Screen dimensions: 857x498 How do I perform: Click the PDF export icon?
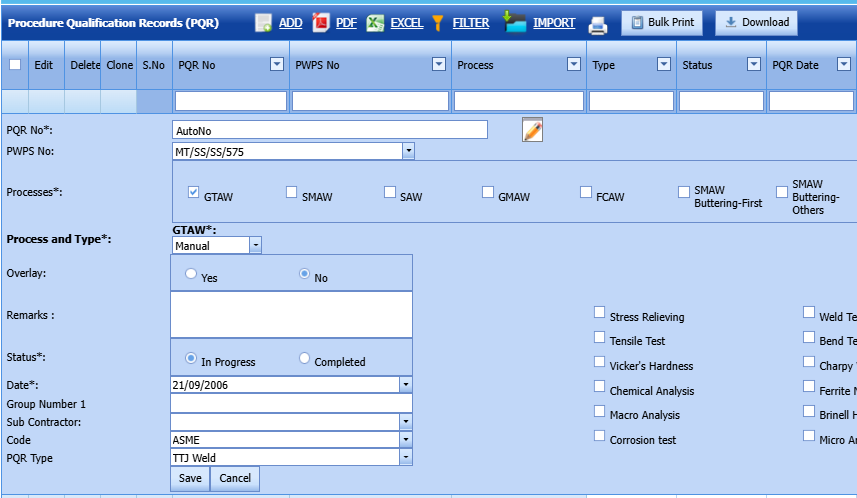pos(320,22)
